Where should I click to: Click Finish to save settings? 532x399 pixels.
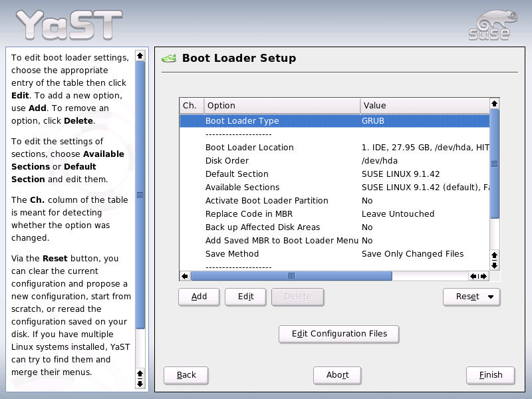(x=491, y=375)
